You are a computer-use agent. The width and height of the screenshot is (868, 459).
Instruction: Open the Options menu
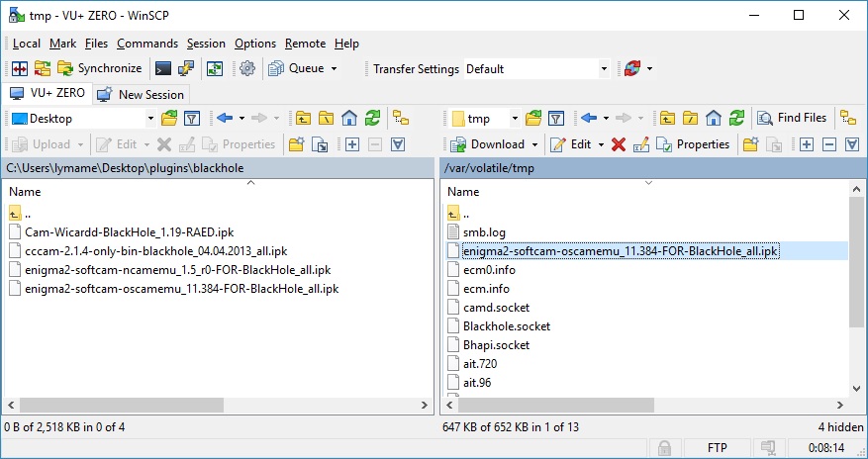coord(255,44)
